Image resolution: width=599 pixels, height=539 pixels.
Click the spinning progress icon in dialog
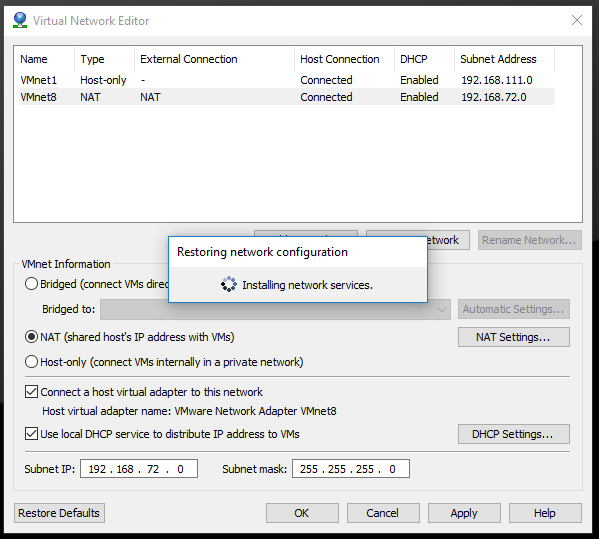coord(229,285)
